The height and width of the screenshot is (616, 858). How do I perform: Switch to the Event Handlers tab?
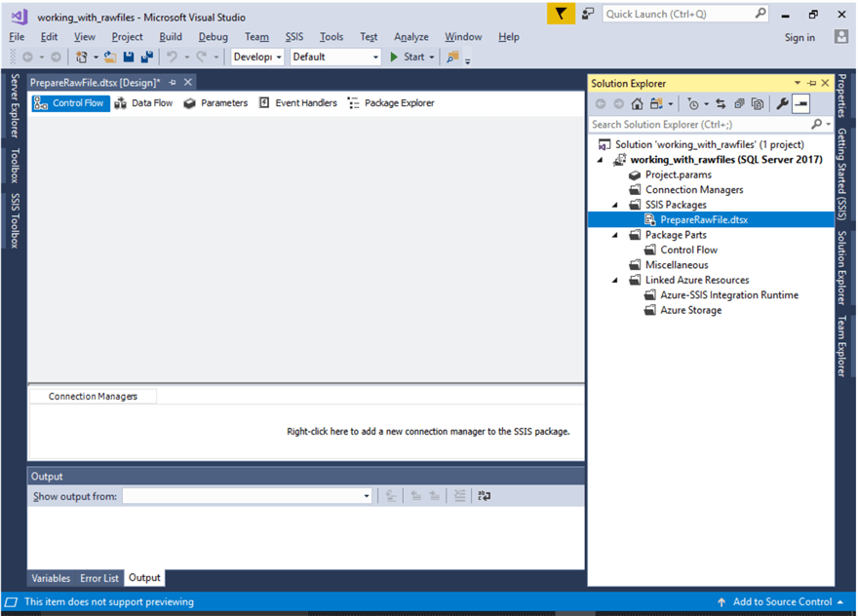[298, 103]
